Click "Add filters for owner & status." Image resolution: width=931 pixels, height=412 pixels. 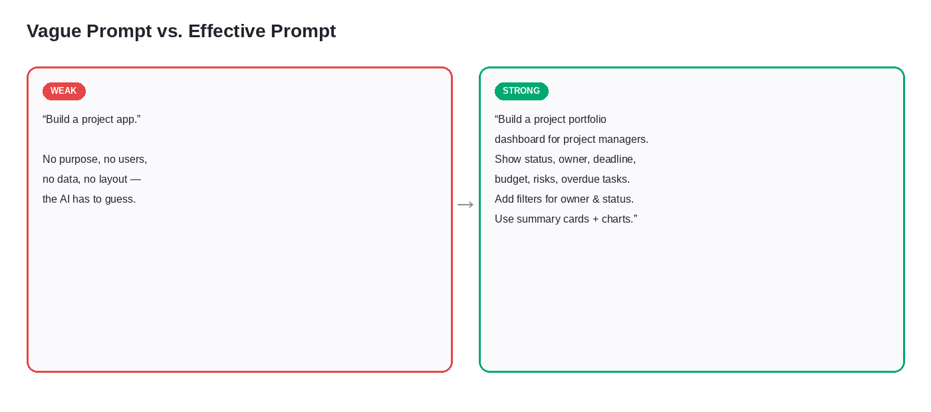click(564, 199)
